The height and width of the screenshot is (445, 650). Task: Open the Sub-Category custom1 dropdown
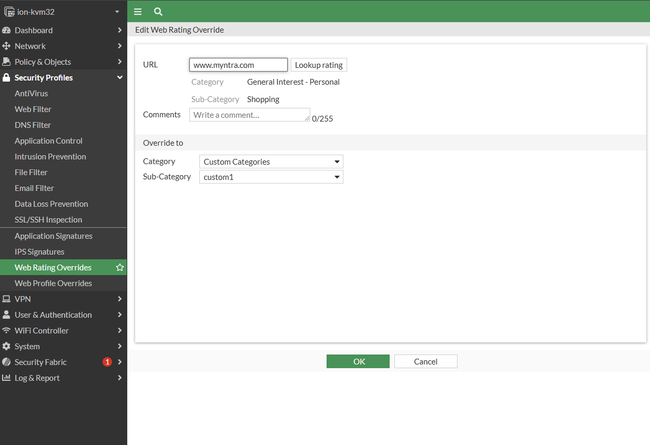point(271,177)
